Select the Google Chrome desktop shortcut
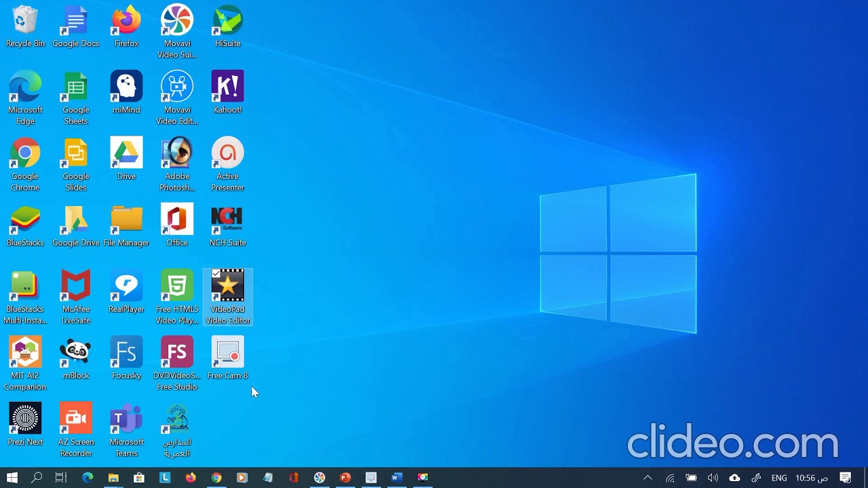The height and width of the screenshot is (488, 868). tap(25, 164)
